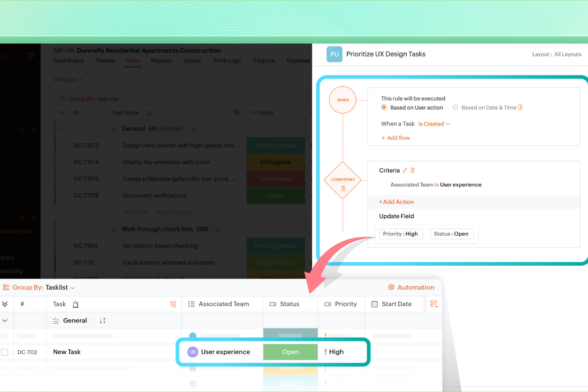
Task: Click the WHEN trigger circle node
Action: [342, 100]
